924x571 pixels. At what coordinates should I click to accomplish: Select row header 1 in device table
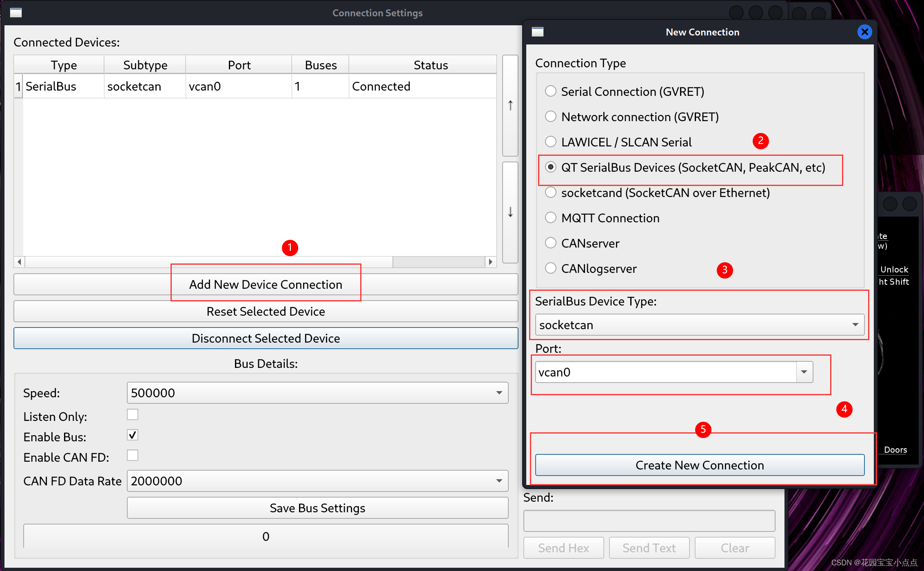pyautogui.click(x=18, y=86)
